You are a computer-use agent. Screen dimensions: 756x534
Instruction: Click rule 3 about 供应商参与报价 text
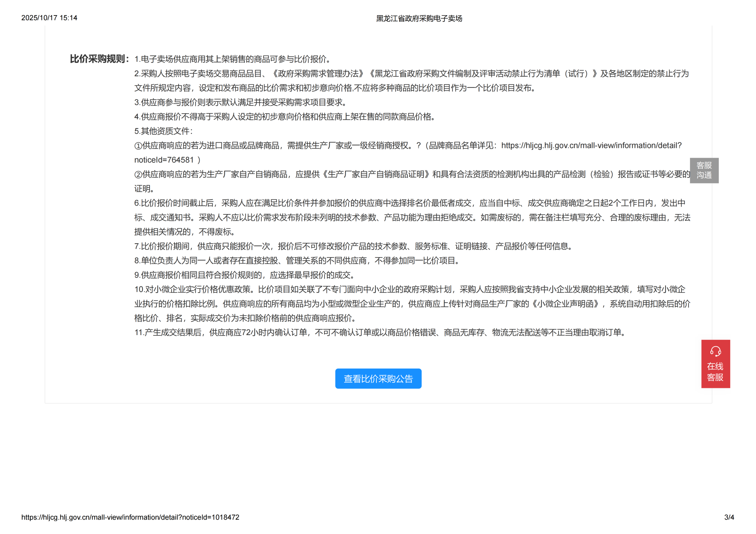click(241, 102)
